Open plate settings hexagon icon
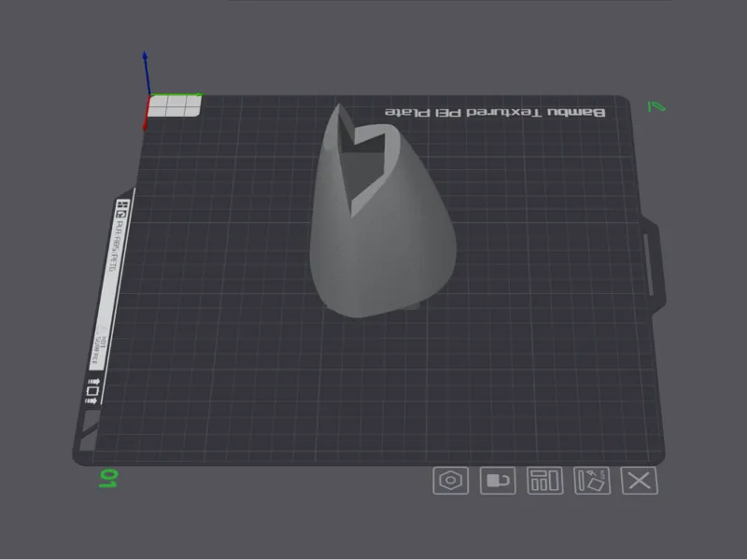 [x=450, y=481]
